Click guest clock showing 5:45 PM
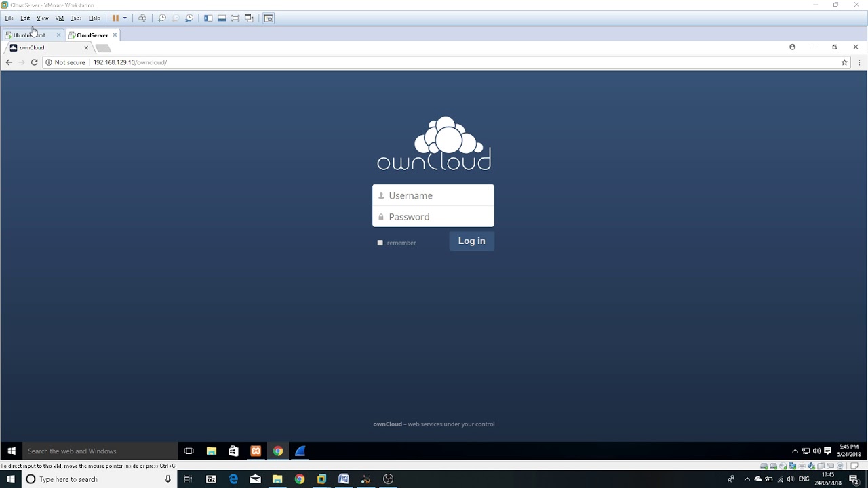The height and width of the screenshot is (488, 868). 849,451
